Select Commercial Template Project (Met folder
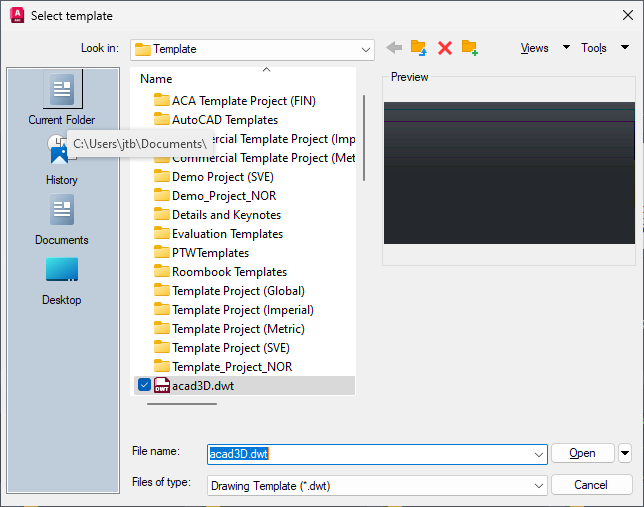The height and width of the screenshot is (507, 644). 255,158
